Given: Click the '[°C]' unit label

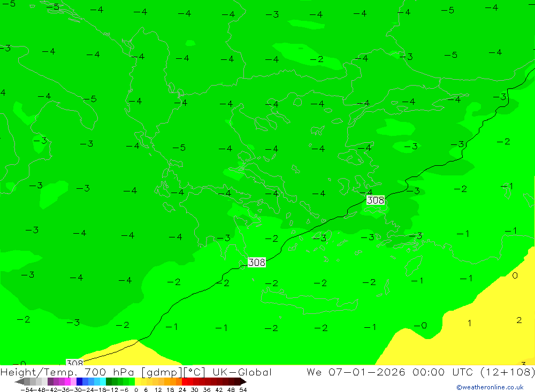Looking at the screenshot, I should [194, 372].
